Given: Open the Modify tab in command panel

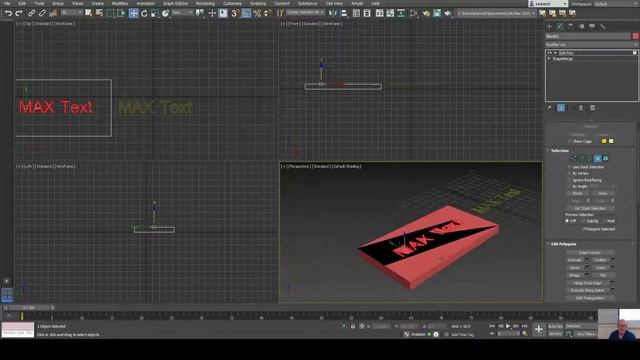Looking at the screenshot, I should pyautogui.click(x=560, y=27).
